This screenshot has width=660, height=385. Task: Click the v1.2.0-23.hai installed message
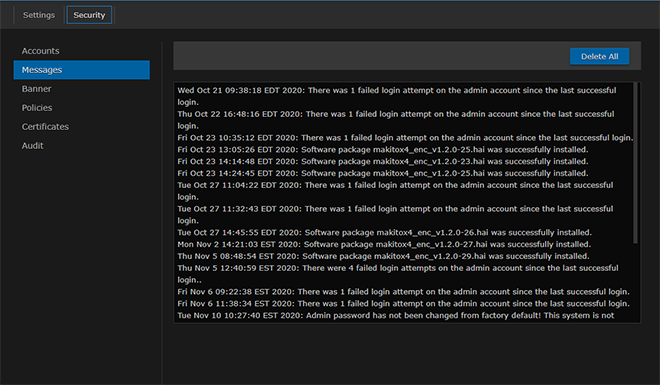pyautogui.click(x=383, y=162)
